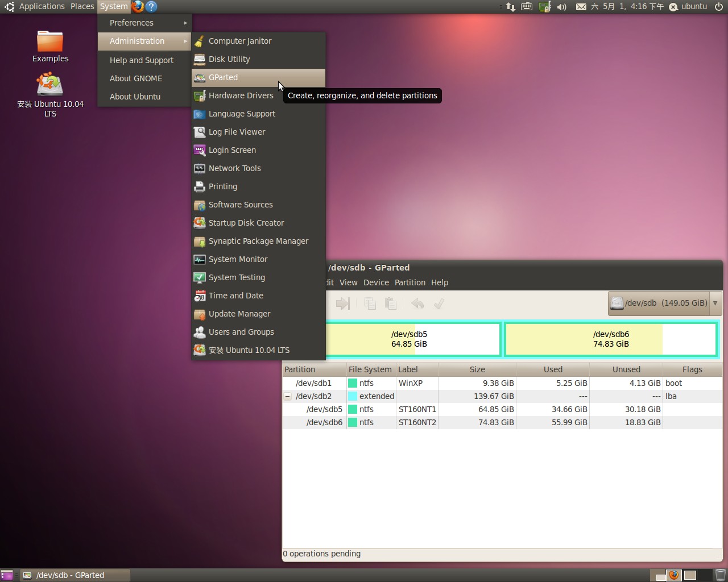
Task: Click the File System column header
Action: click(x=371, y=369)
